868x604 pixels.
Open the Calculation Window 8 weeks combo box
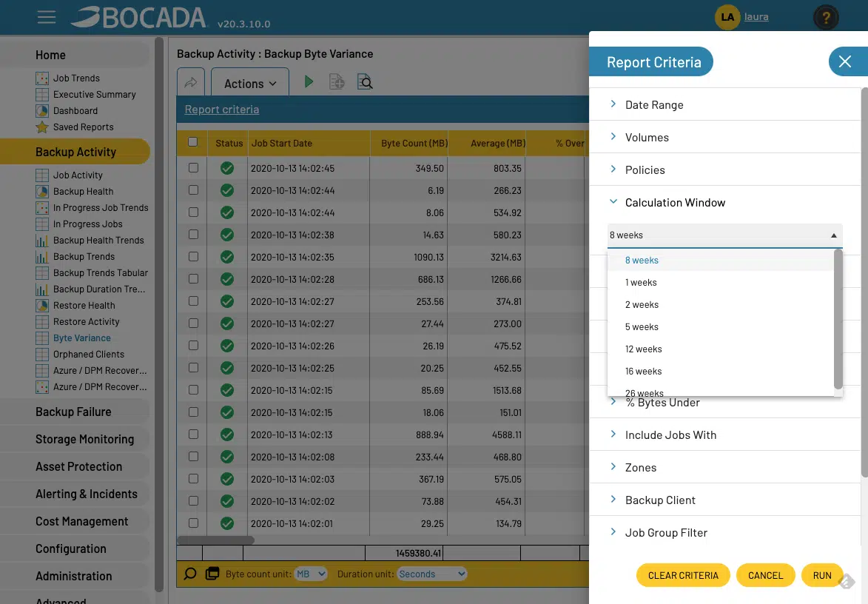pos(725,235)
